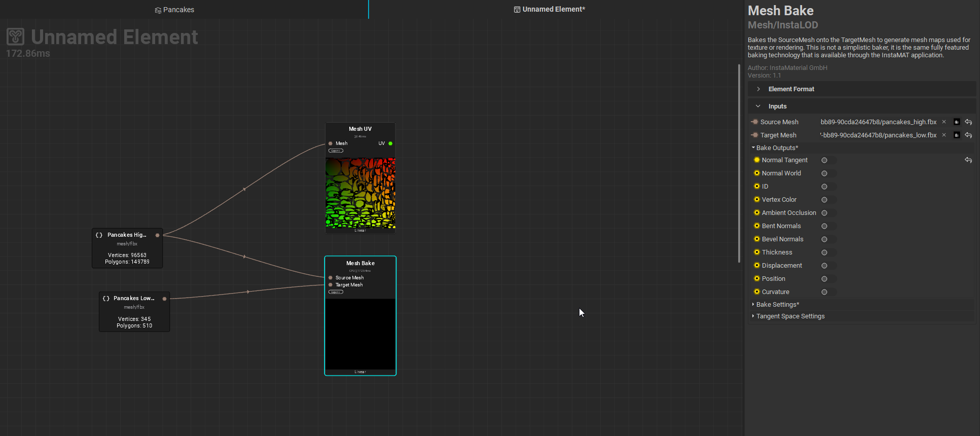Clear the Target Mesh file path

tap(944, 135)
